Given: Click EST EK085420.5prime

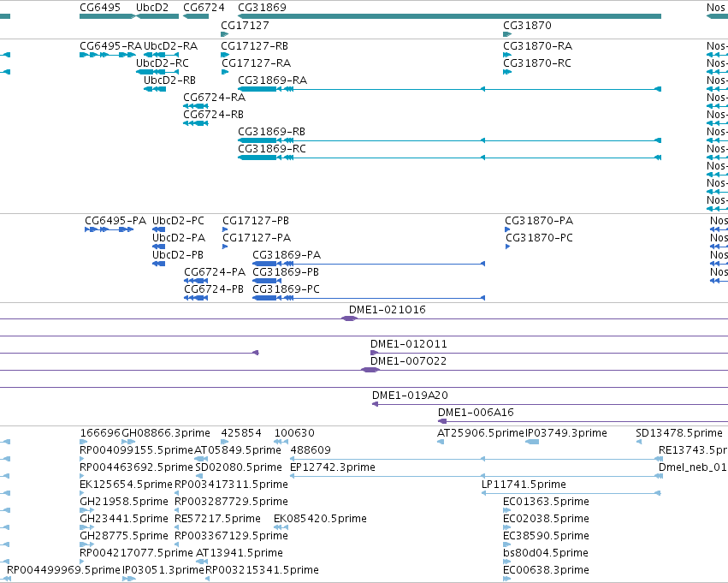Looking at the screenshot, I should pos(320,520).
